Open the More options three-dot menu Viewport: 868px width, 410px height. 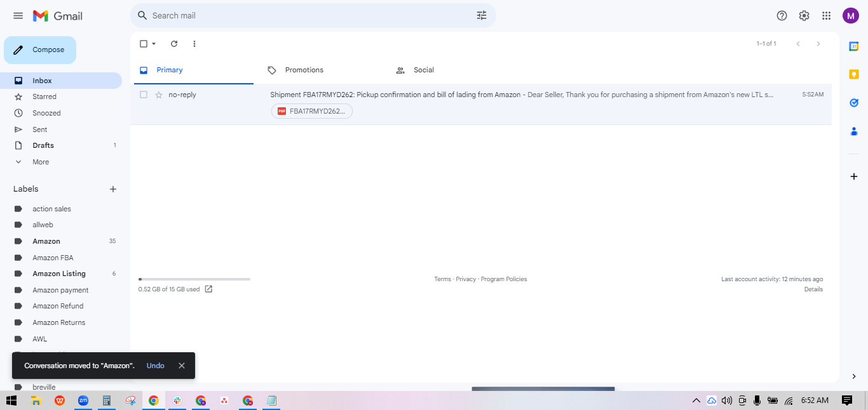tap(194, 44)
